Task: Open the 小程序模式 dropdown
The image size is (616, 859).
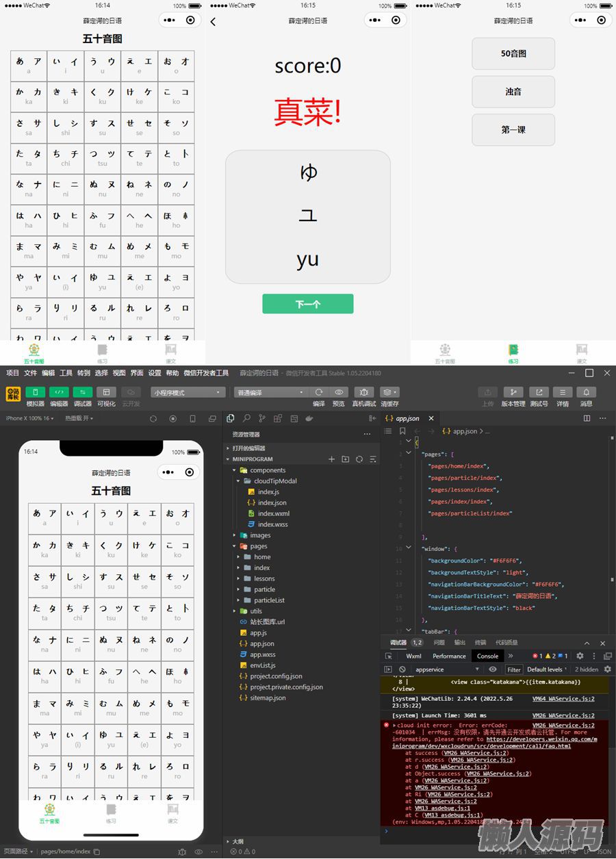Action: [188, 393]
